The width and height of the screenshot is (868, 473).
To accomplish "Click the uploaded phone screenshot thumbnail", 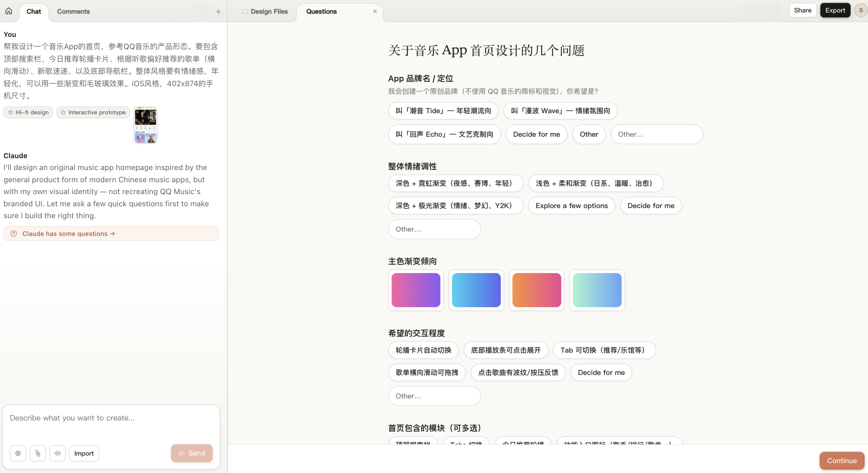I will pos(145,125).
